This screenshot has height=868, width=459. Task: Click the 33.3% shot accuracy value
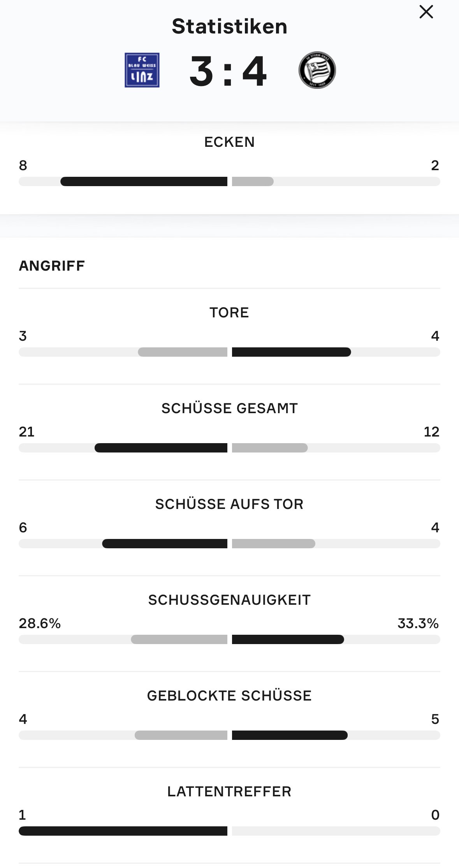point(418,623)
